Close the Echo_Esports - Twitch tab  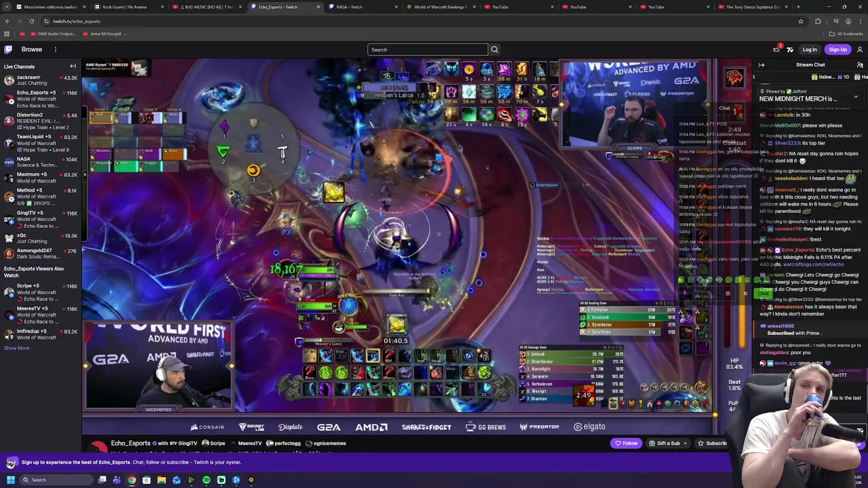coord(317,7)
